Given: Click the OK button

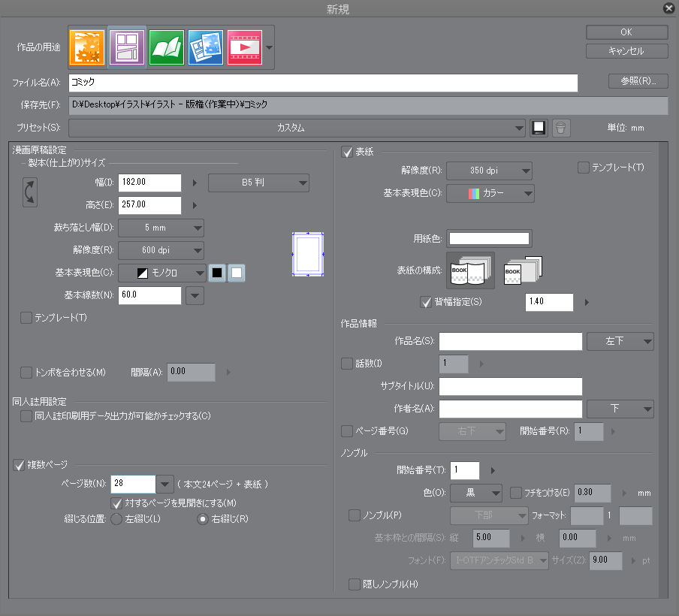Looking at the screenshot, I should [626, 32].
